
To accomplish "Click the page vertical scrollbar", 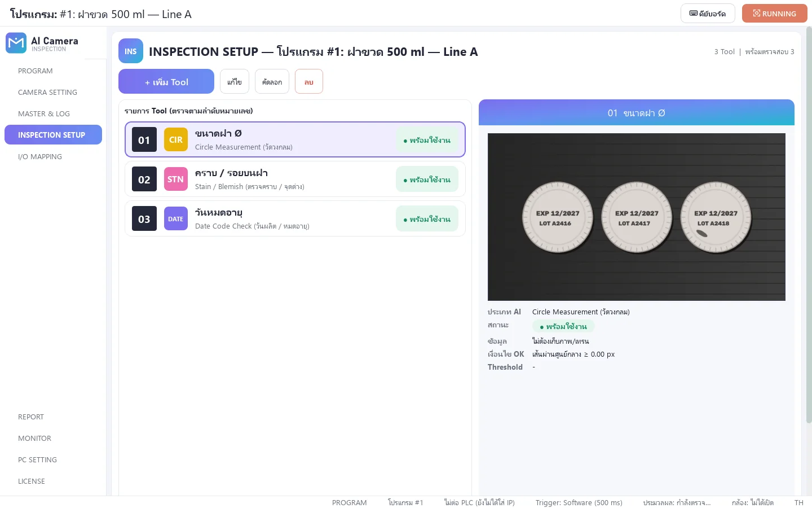I will click(x=809, y=226).
